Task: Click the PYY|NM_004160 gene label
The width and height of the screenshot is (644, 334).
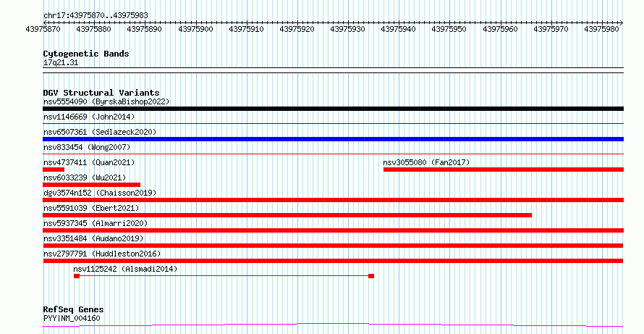Action: [x=72, y=318]
